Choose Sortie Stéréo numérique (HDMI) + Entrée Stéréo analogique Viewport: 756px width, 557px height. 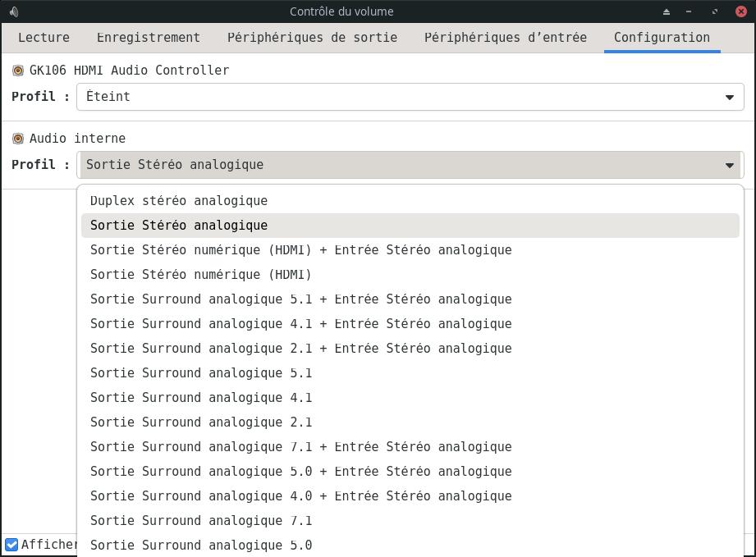(410, 250)
